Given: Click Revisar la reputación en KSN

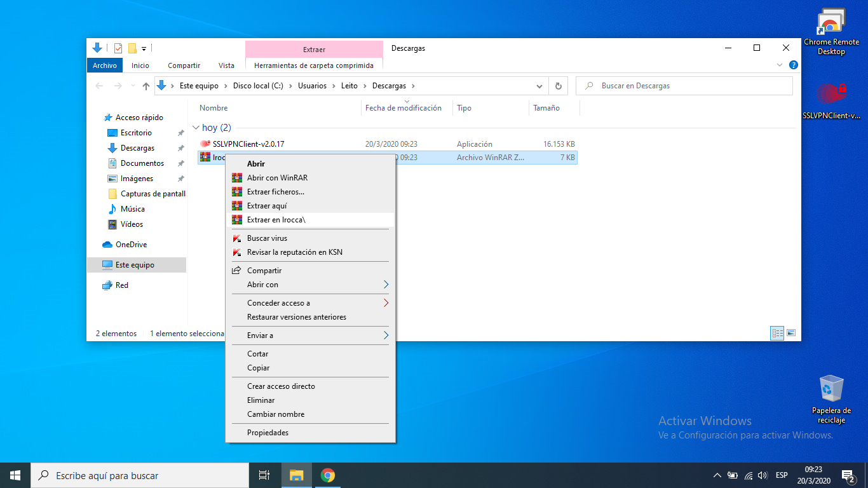Looking at the screenshot, I should coord(311,252).
